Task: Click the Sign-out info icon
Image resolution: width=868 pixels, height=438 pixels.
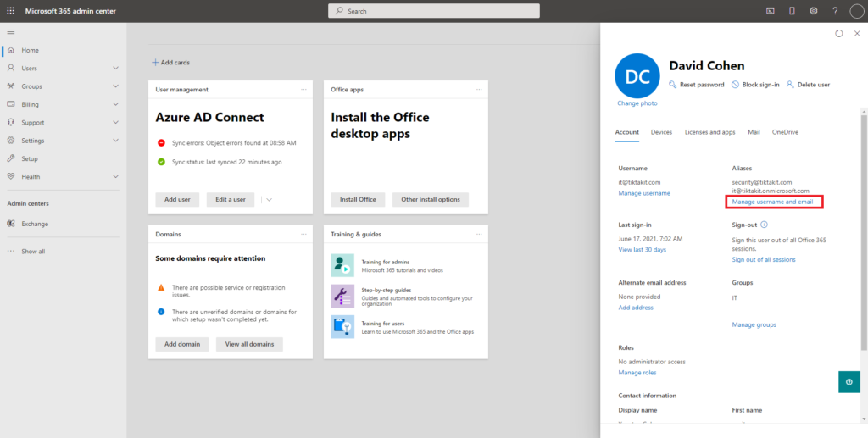Action: [x=765, y=225]
